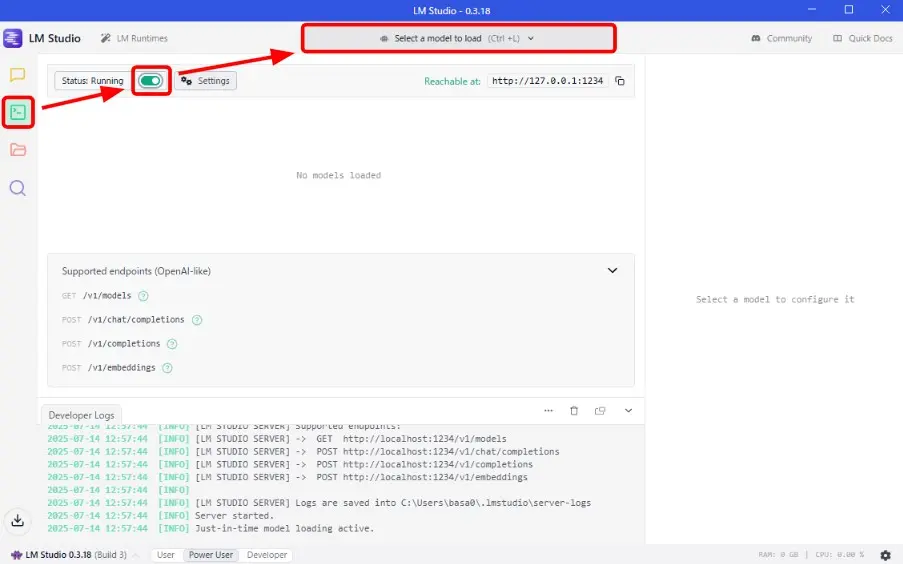
Task: Click the help icon beside /v1/completions
Action: (172, 344)
